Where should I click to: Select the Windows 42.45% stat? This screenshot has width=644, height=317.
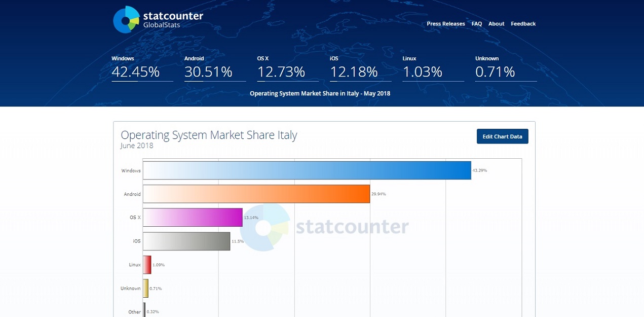[x=142, y=68]
